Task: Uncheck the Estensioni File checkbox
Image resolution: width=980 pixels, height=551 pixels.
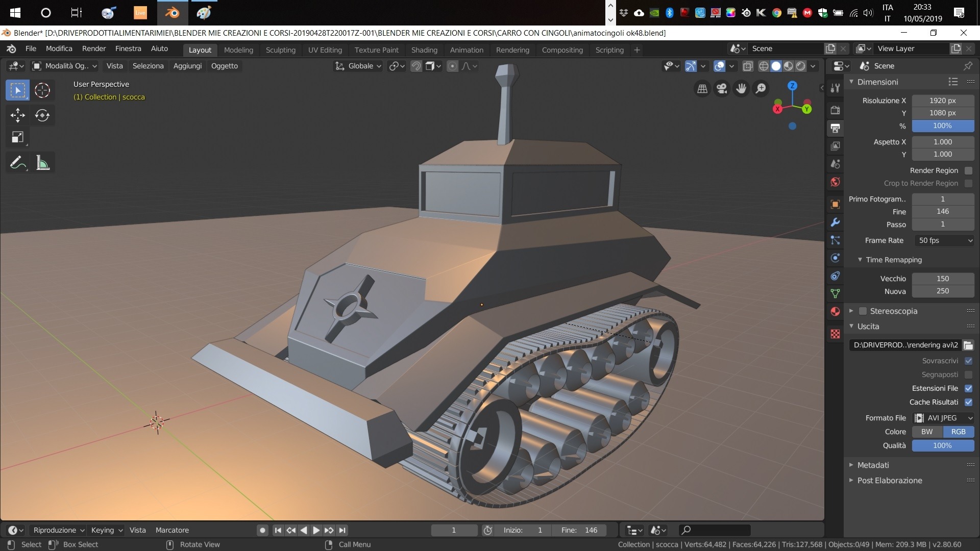Action: pyautogui.click(x=968, y=388)
